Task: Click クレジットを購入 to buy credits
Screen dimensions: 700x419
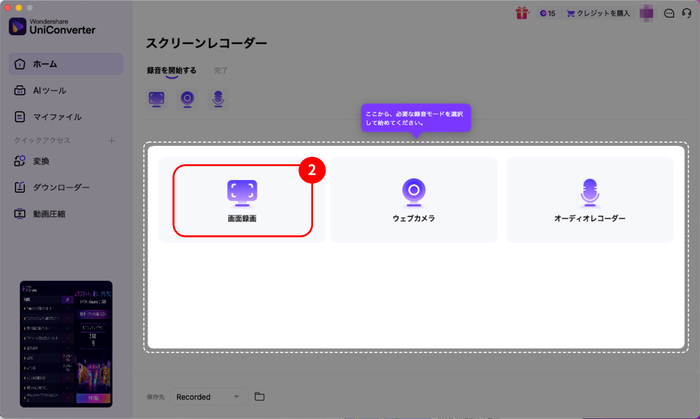Action: point(598,14)
